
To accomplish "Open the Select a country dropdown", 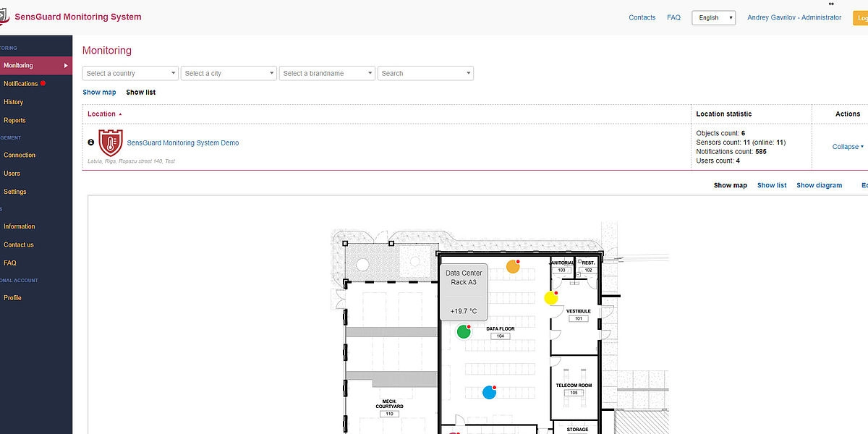I will pos(130,73).
